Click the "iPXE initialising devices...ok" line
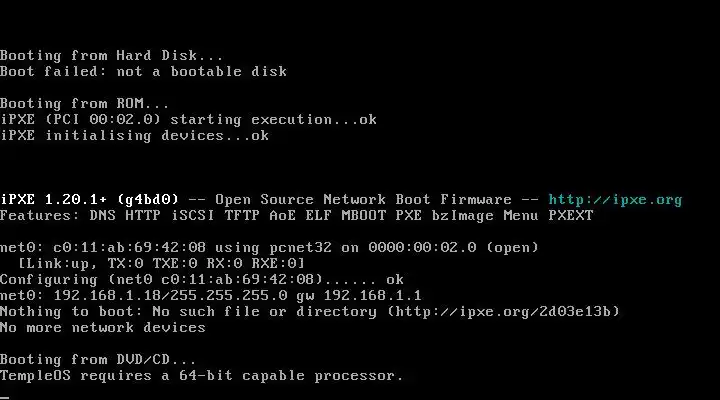Viewport: 720px width, 400px height. click(x=134, y=135)
